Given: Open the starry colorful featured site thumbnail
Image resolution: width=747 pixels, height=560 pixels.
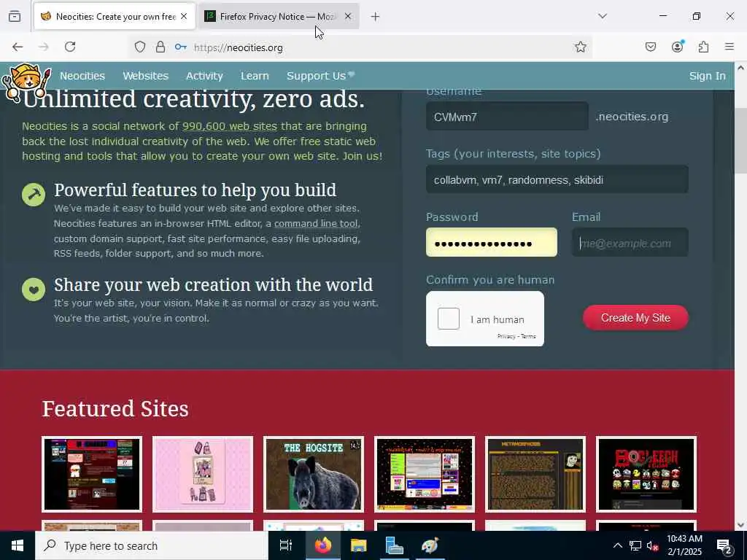Looking at the screenshot, I should 425,474.
